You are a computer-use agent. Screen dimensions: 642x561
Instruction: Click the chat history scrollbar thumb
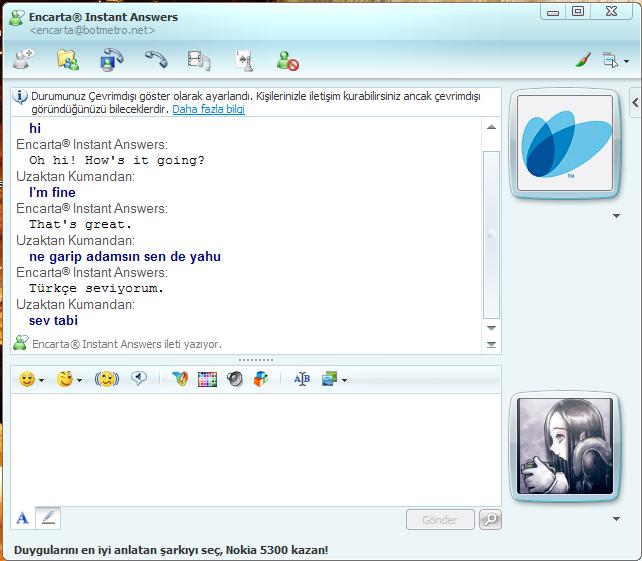(x=491, y=235)
